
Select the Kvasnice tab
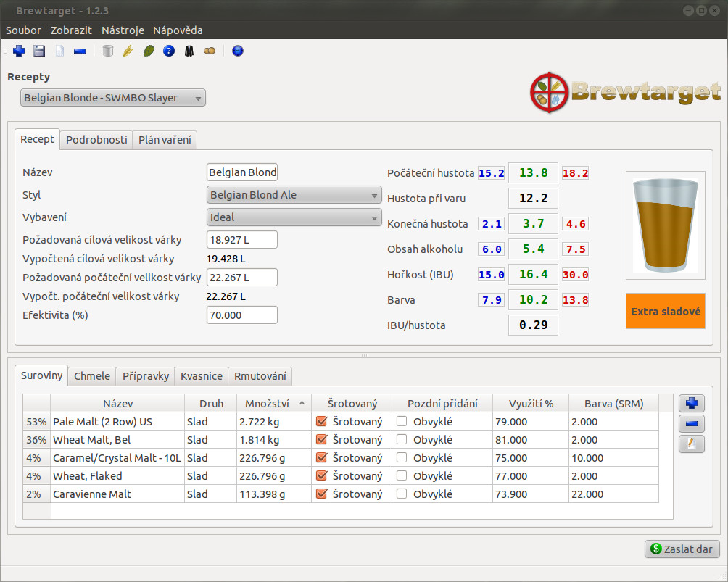pos(202,376)
